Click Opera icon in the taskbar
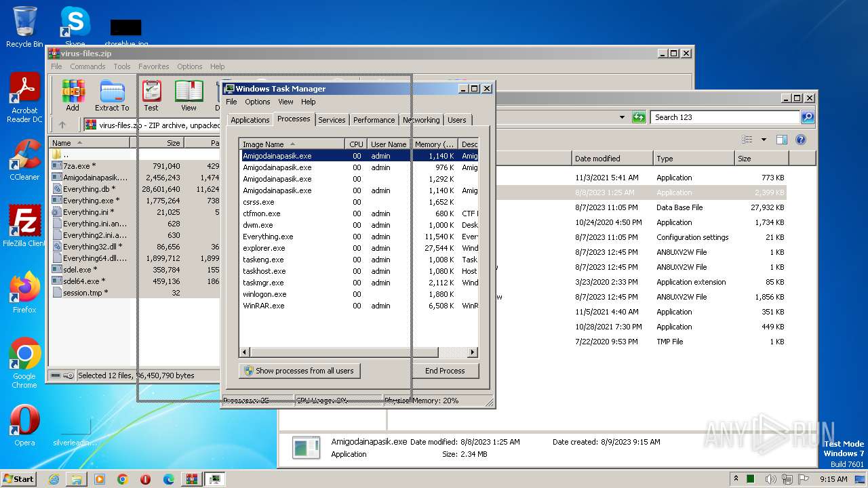 146,479
